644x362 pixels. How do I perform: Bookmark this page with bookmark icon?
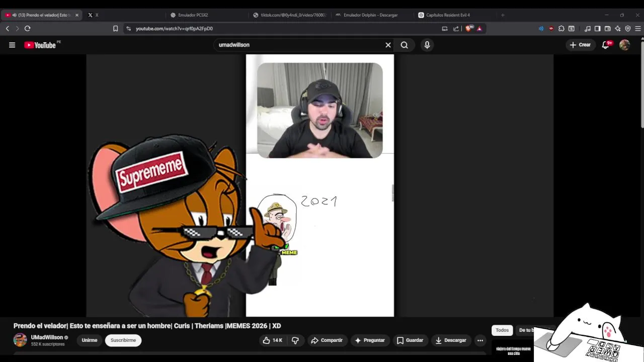(x=115, y=29)
